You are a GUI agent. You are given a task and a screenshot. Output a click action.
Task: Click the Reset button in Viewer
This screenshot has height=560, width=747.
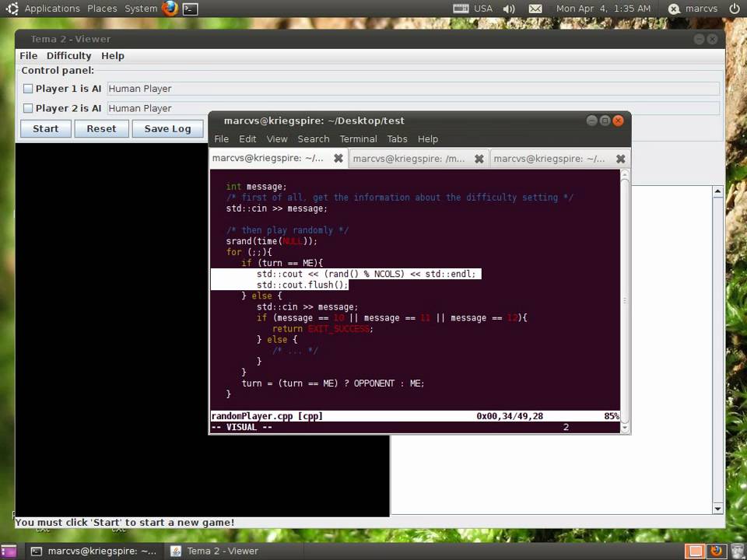101,128
